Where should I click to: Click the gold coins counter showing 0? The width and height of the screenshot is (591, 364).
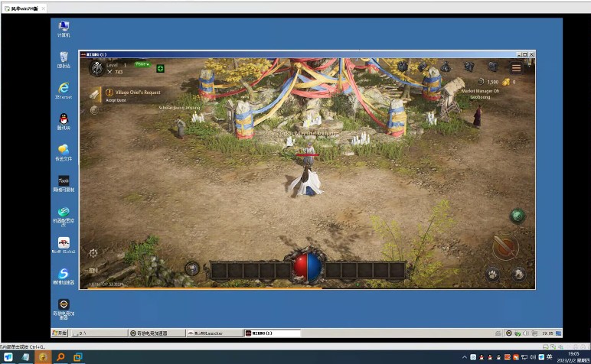(508, 82)
